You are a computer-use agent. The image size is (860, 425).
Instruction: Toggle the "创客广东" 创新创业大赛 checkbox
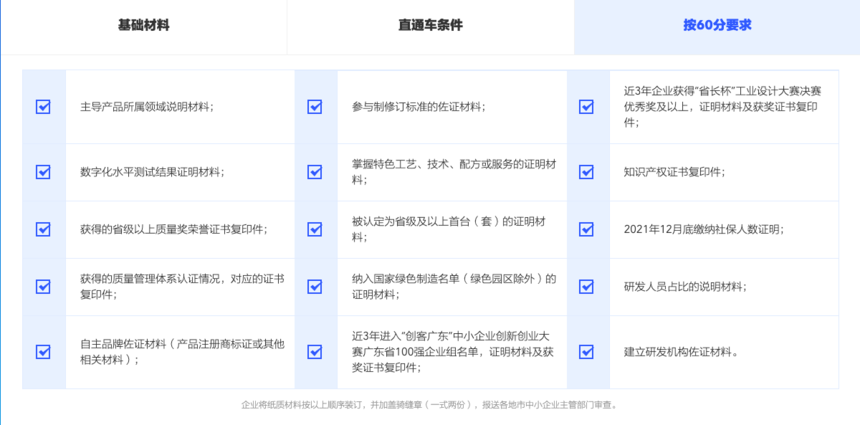point(315,351)
